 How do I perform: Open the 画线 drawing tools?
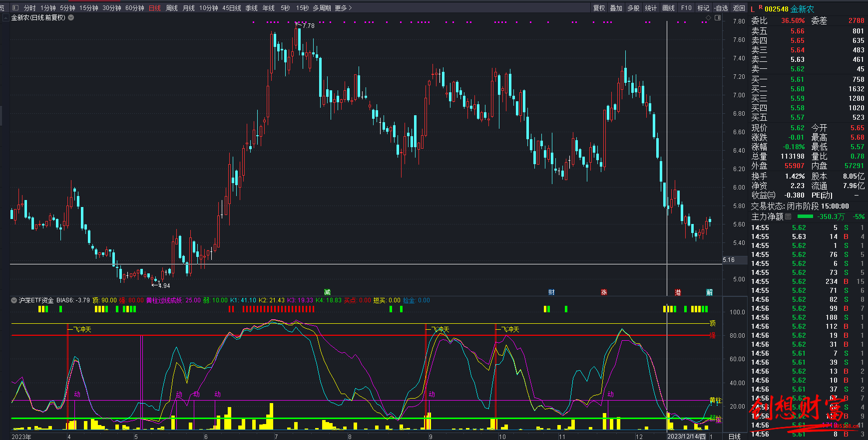pyautogui.click(x=668, y=8)
